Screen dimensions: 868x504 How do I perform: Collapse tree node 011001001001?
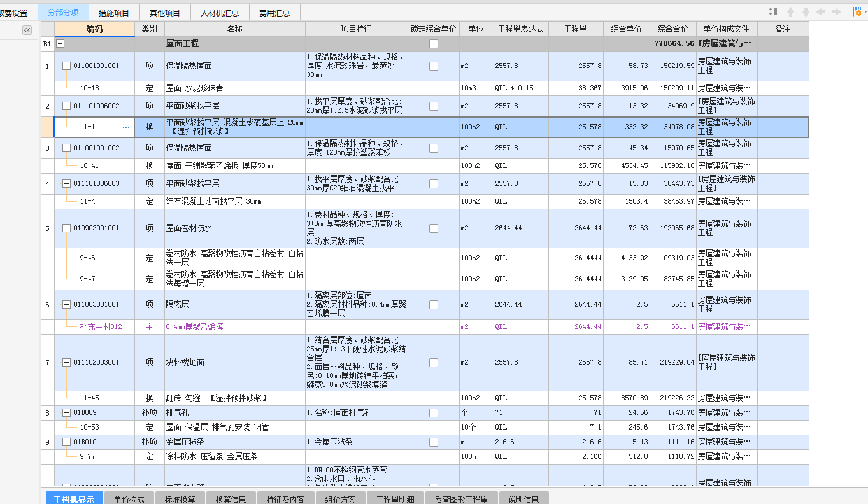[66, 66]
